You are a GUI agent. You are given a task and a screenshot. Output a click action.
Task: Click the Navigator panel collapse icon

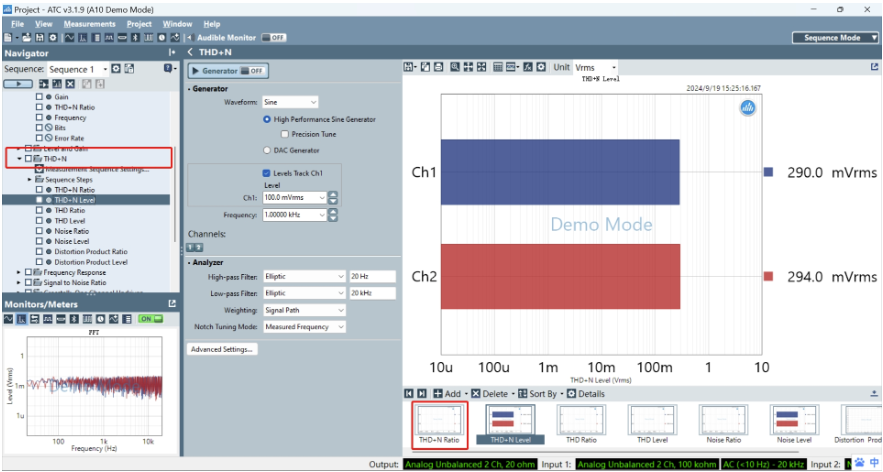[x=172, y=52]
